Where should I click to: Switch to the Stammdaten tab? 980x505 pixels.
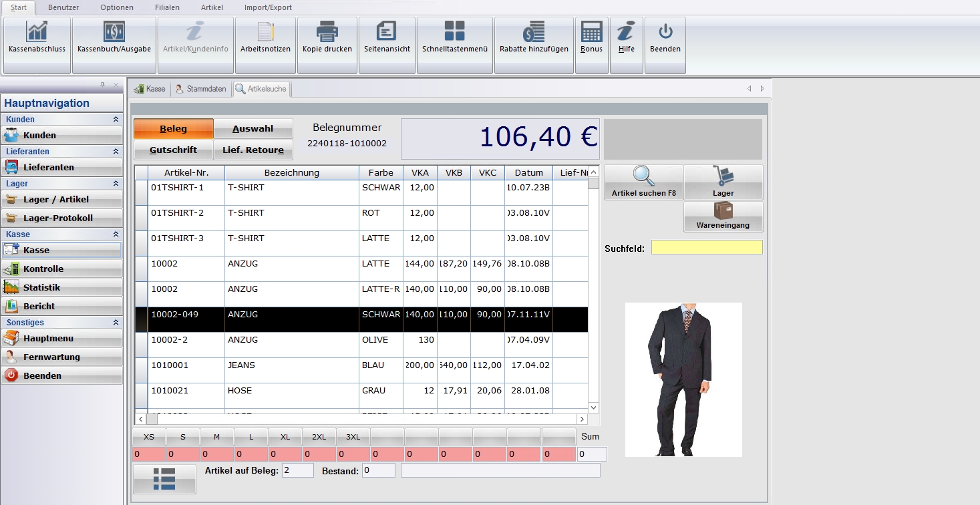[200, 89]
